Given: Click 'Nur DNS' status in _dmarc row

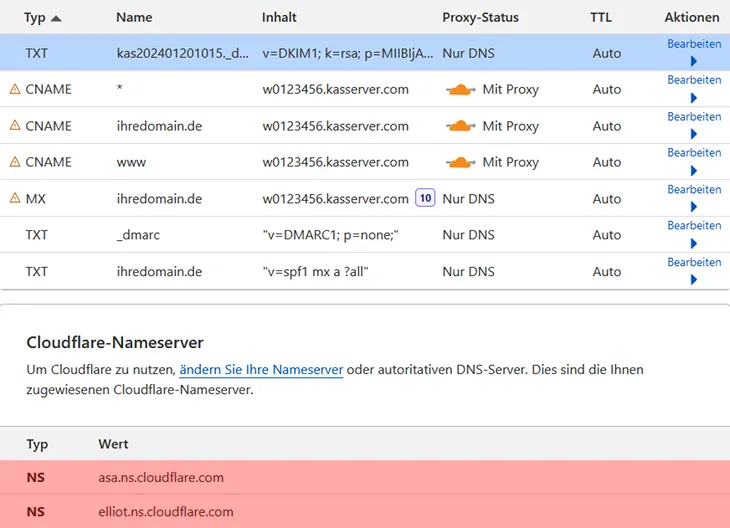Looking at the screenshot, I should 468,235.
